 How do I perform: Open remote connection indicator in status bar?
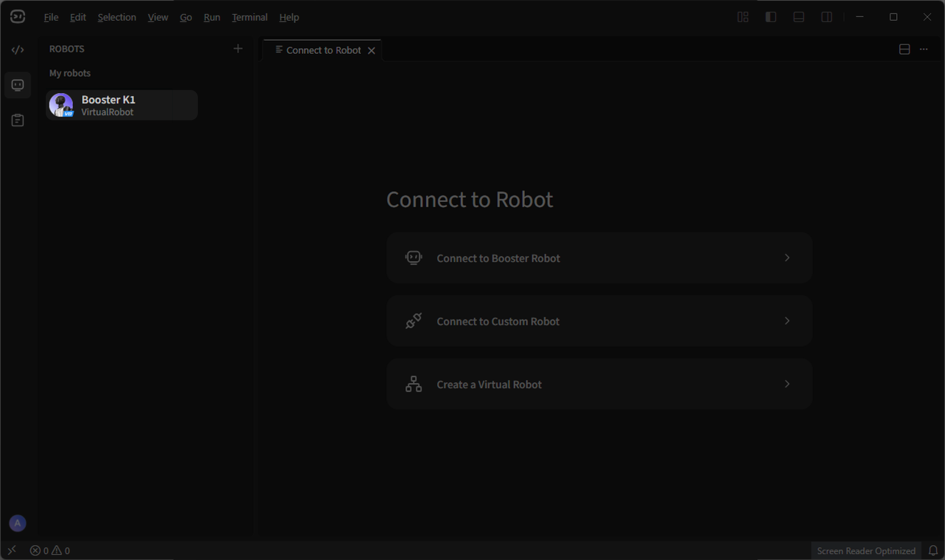click(x=12, y=550)
